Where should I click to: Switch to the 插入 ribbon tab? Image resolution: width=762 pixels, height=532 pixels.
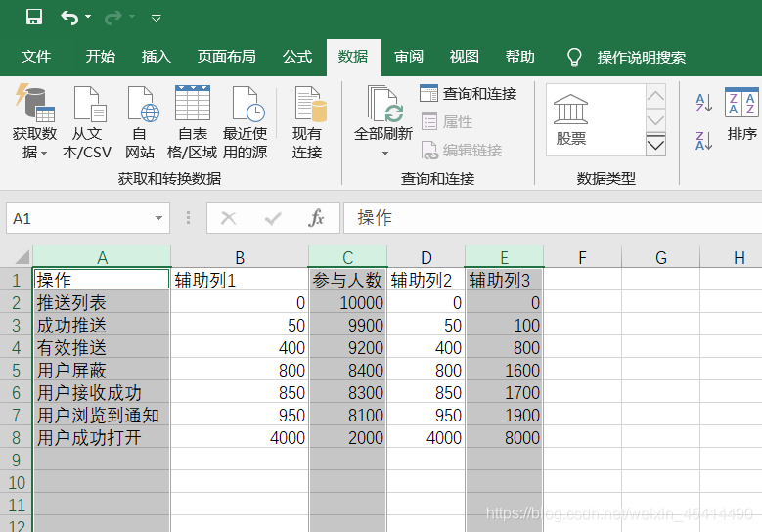[156, 57]
